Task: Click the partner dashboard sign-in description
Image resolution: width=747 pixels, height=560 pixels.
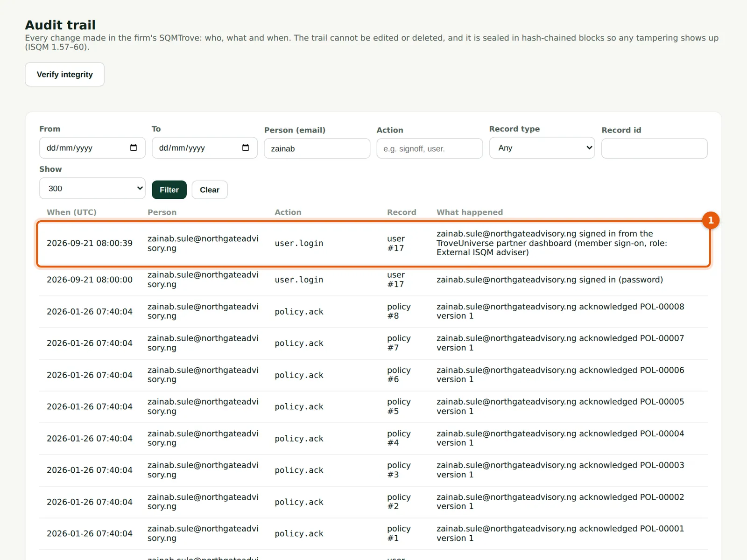Action: pos(552,243)
